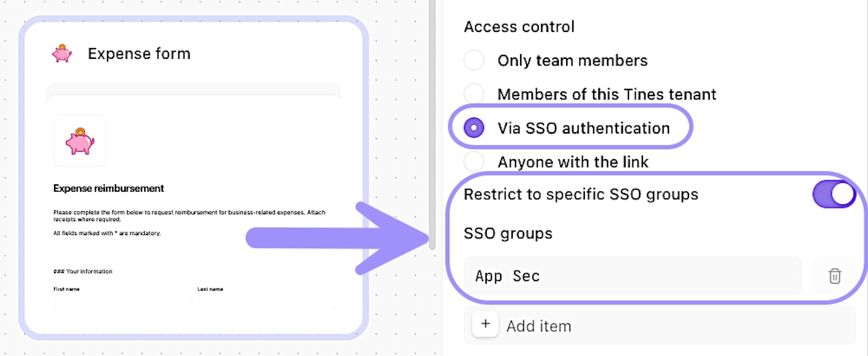Click the Expense reimbursement heading
868x356 pixels.
(x=109, y=188)
